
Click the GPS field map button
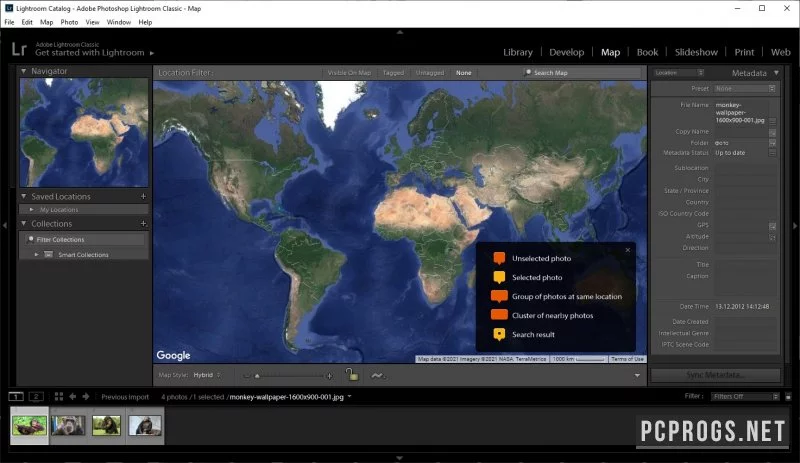[772, 226]
